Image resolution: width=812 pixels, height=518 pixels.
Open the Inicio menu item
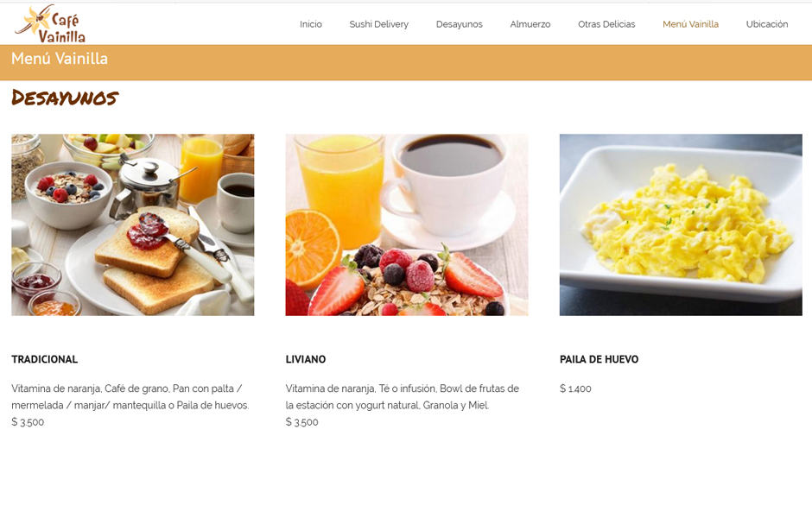[311, 24]
